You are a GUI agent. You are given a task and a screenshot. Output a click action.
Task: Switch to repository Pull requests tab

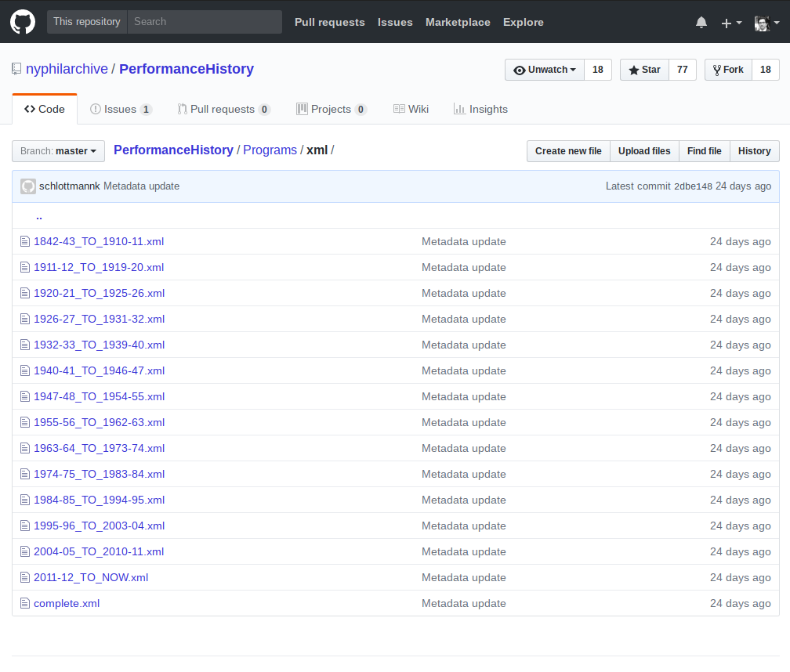[x=224, y=109]
